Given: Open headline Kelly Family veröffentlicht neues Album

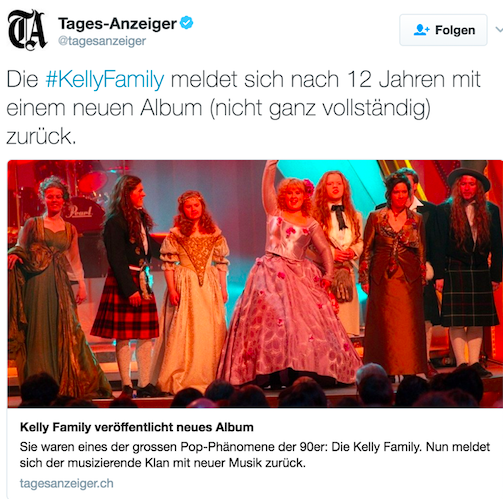Looking at the screenshot, I should tap(137, 427).
